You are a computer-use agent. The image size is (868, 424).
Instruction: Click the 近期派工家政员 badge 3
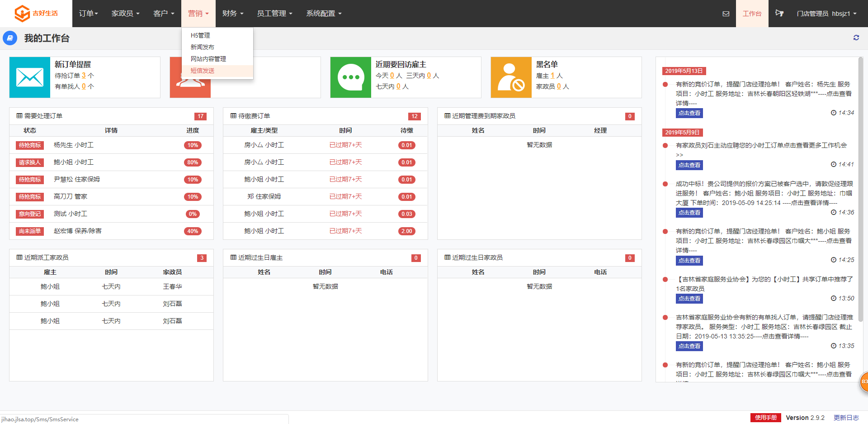pos(202,258)
